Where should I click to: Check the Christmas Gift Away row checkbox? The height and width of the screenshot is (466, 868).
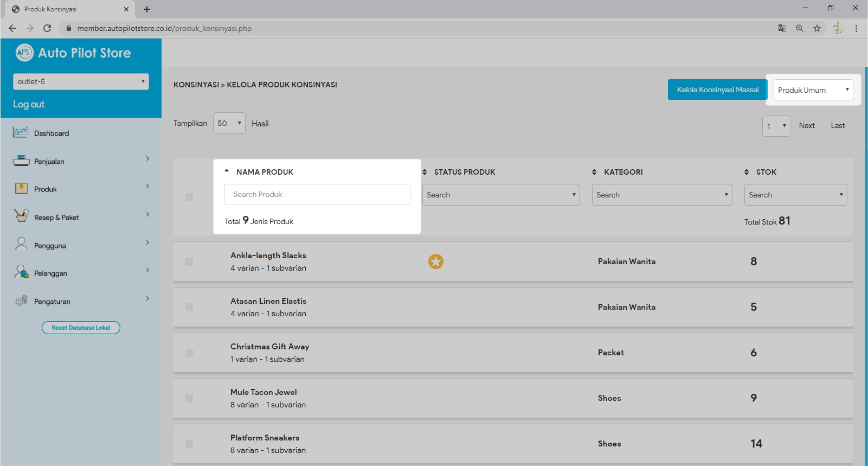pos(189,353)
